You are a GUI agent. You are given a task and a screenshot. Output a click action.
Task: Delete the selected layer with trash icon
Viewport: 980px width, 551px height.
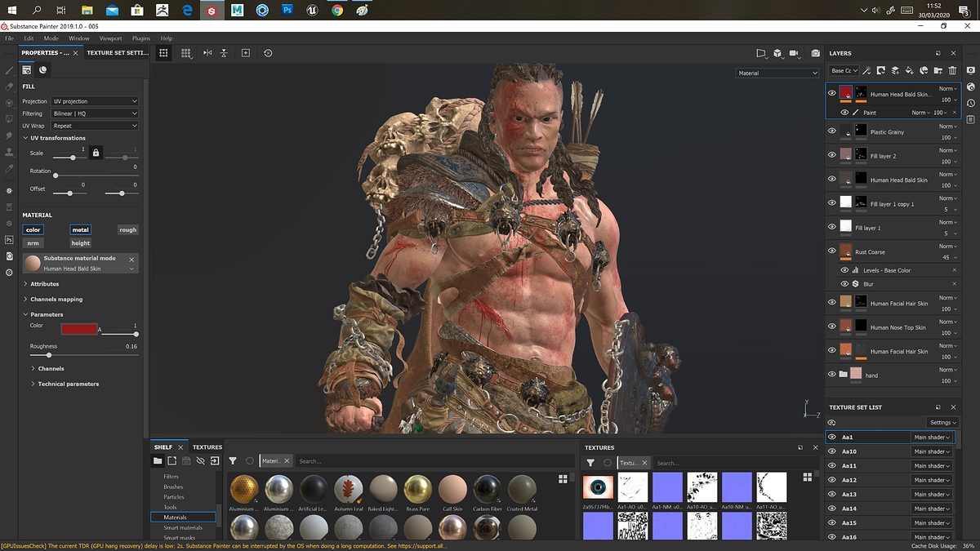tap(952, 71)
